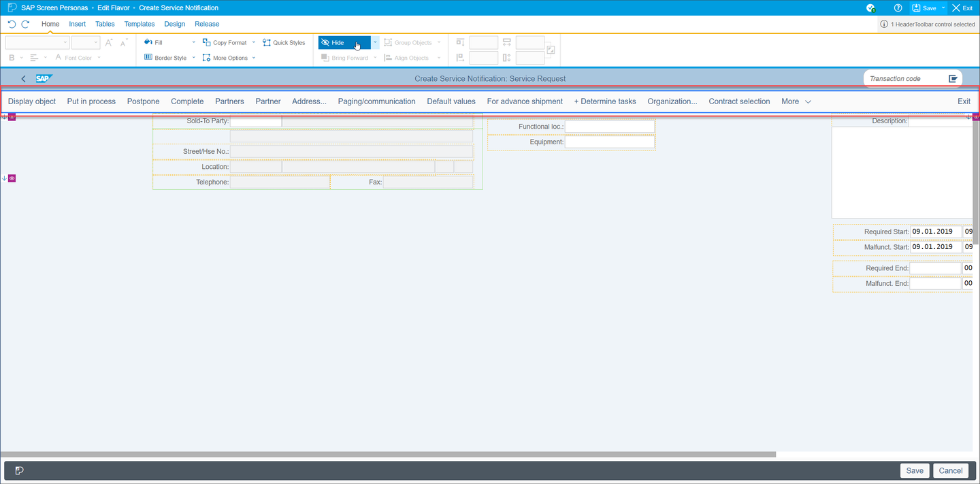Click Partners
Viewport: 980px width, 484px height.
[x=229, y=101]
